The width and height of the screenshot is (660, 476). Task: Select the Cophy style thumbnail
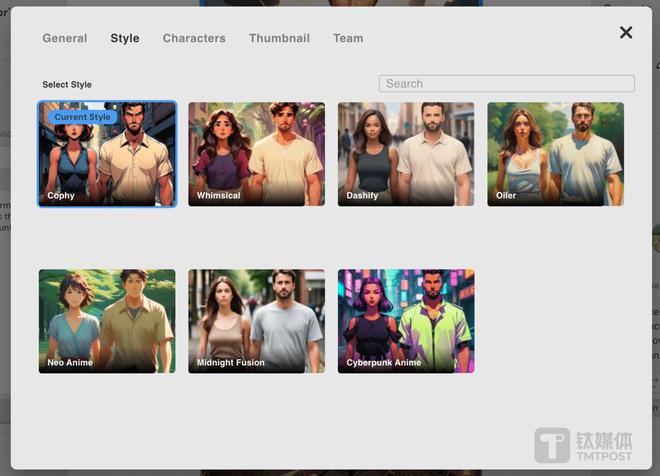pos(107,154)
